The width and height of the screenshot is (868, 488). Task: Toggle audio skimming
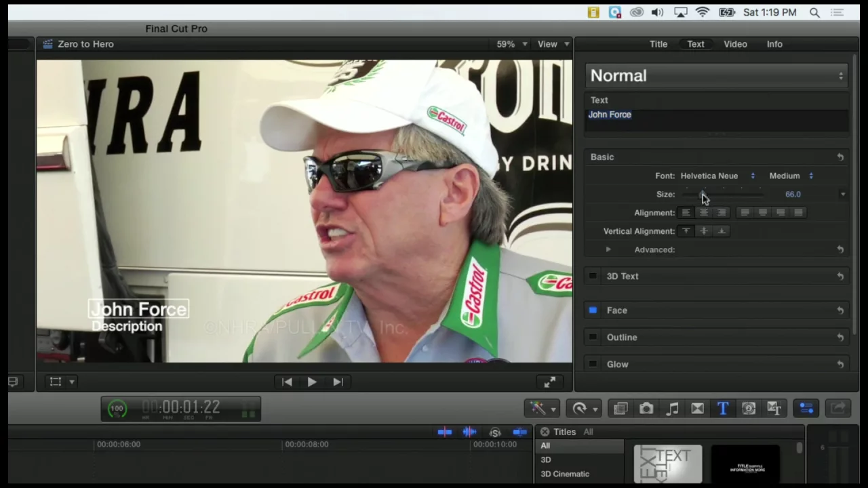tap(469, 432)
